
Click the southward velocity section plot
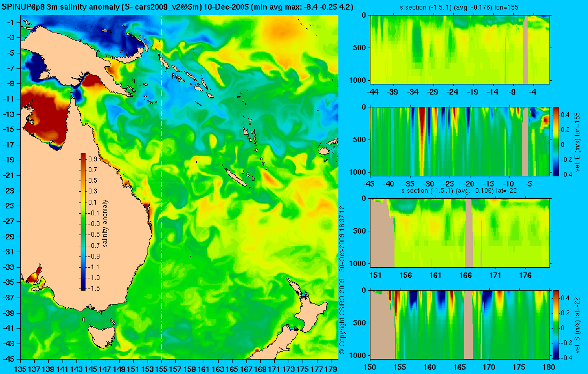pyautogui.click(x=460, y=324)
